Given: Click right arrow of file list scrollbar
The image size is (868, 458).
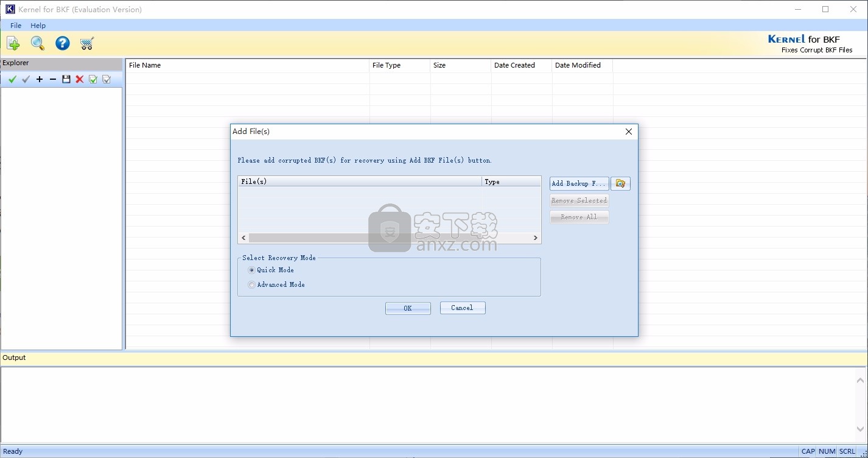Looking at the screenshot, I should pyautogui.click(x=536, y=238).
